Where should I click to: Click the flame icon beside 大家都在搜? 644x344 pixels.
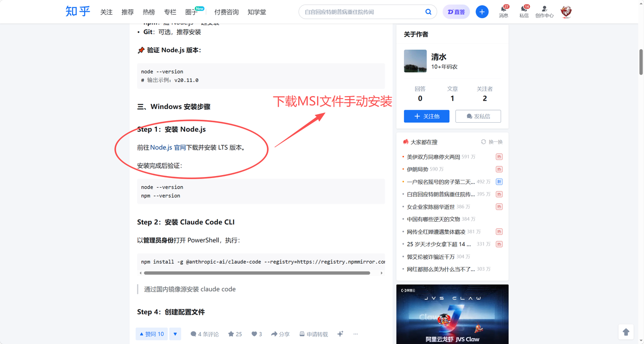coord(406,142)
